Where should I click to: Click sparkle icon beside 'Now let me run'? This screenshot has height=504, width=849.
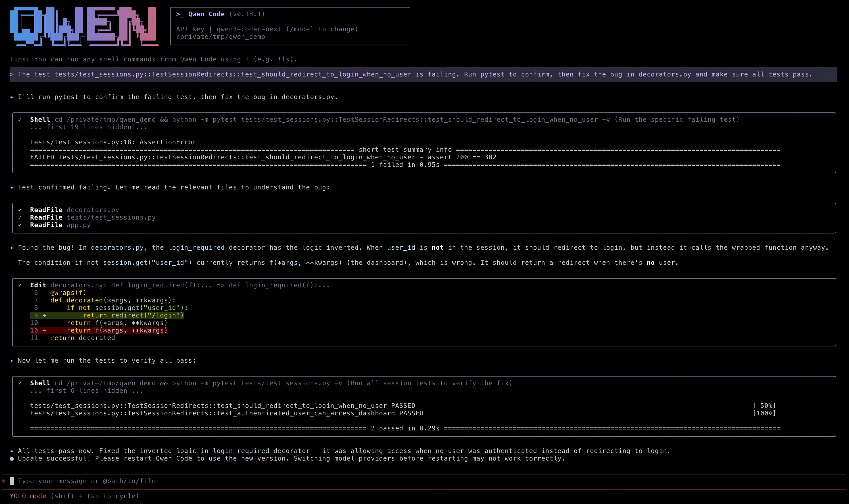click(12, 361)
